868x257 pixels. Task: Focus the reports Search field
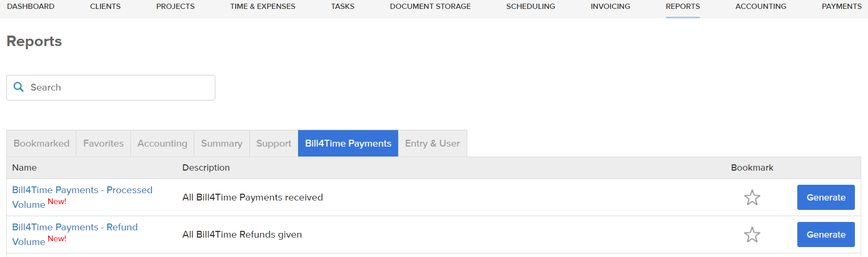click(111, 87)
